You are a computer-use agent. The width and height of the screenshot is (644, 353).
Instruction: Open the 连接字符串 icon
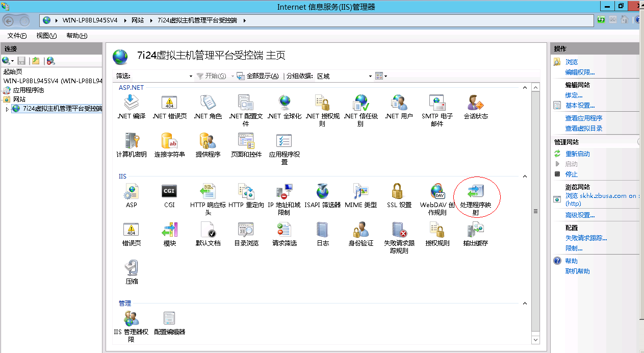169,141
